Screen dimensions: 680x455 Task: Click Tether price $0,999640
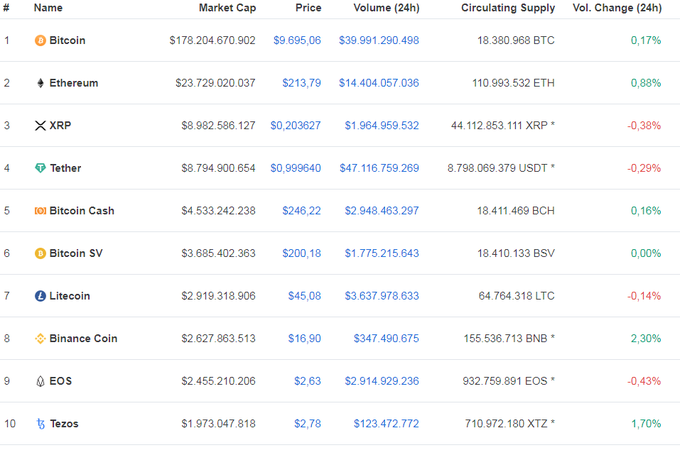[296, 168]
